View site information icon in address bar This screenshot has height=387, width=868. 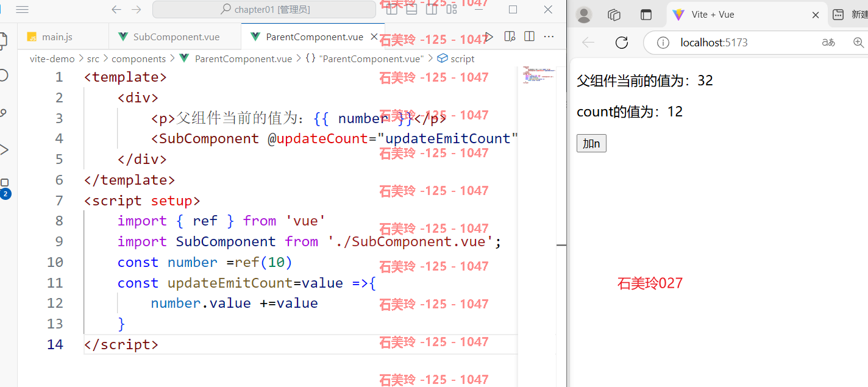(663, 42)
